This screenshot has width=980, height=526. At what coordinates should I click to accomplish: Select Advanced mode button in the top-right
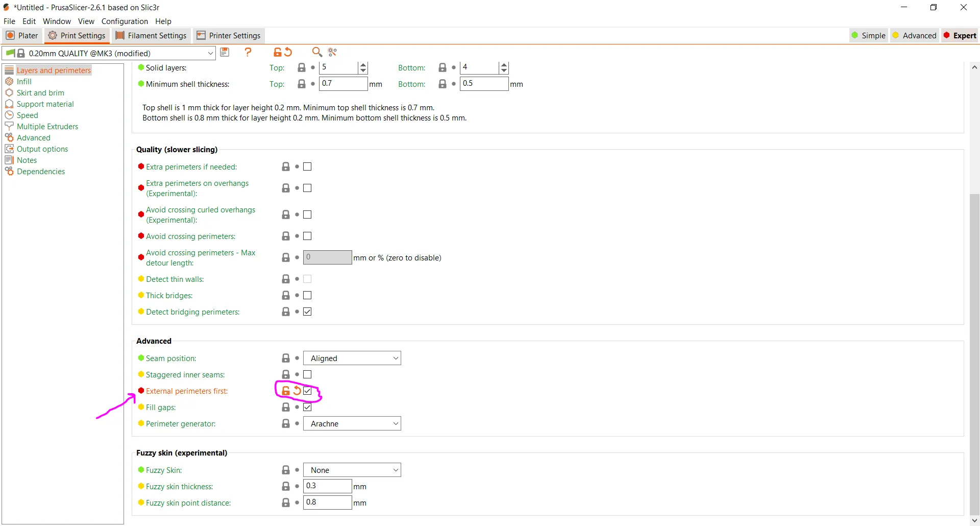point(915,36)
